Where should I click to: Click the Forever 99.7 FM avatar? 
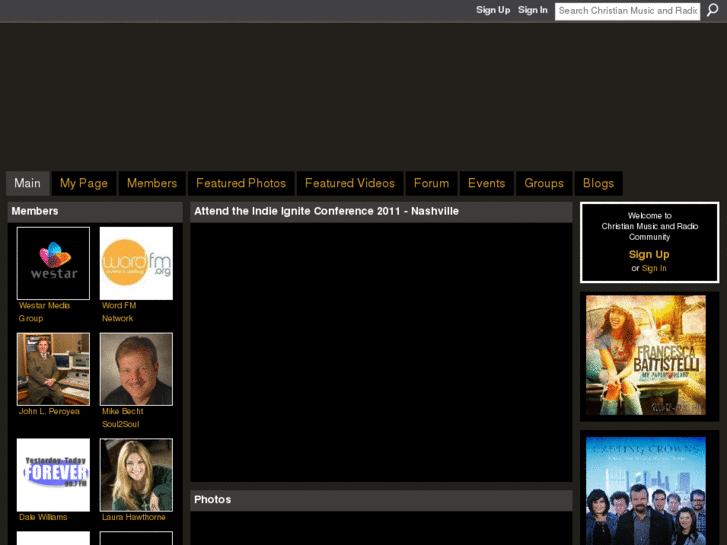[x=53, y=475]
